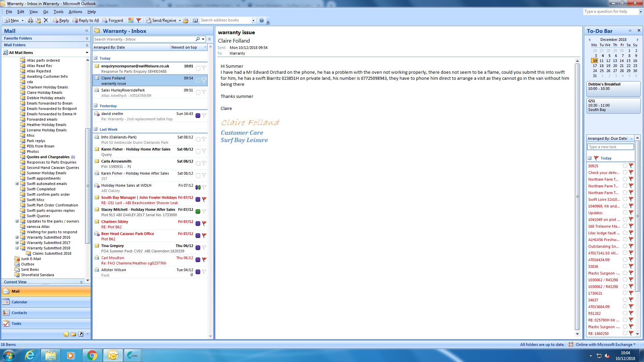Open the Categorize color squares icon
The image size is (644, 362).
click(x=131, y=20)
